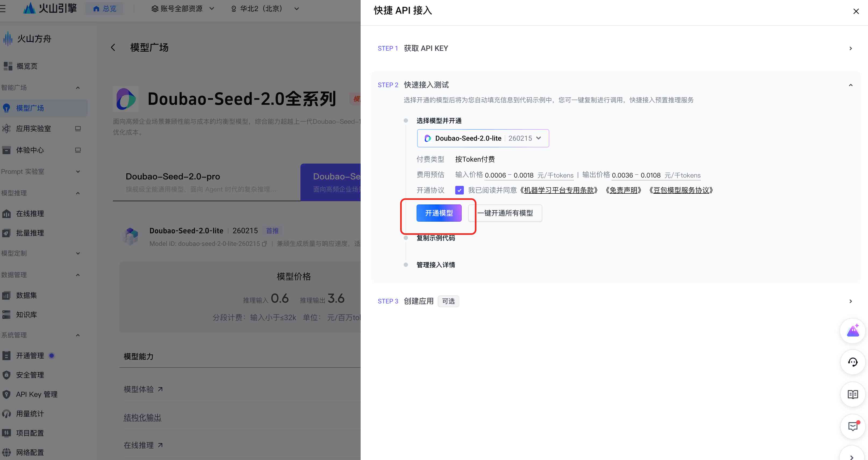Click the 应用实验室 external window icon

(78, 129)
